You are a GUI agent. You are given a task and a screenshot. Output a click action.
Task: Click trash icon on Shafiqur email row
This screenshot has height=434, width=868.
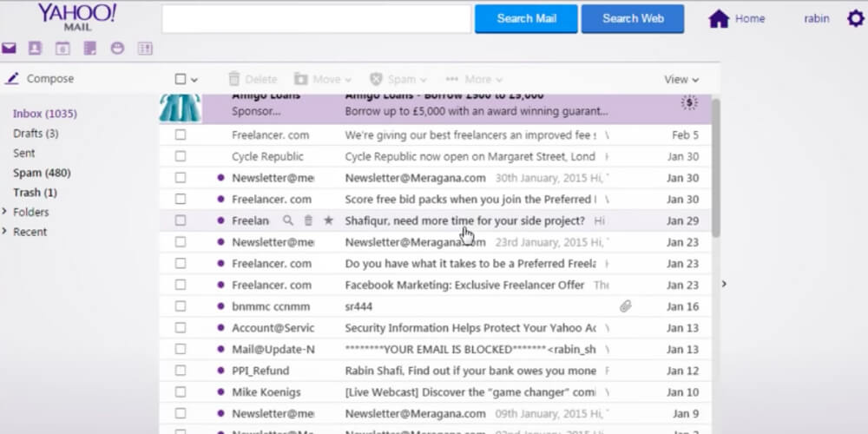click(x=308, y=220)
